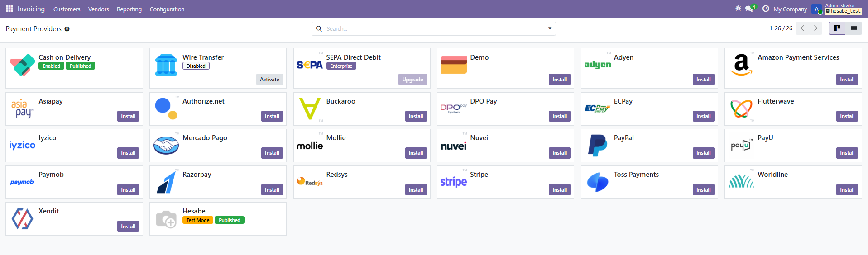Click the Asiapay logo

click(22, 109)
